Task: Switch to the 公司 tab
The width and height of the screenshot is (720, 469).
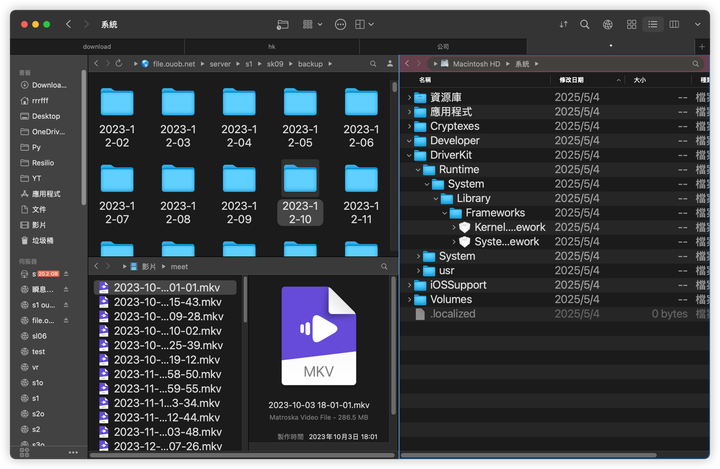Action: pos(443,46)
